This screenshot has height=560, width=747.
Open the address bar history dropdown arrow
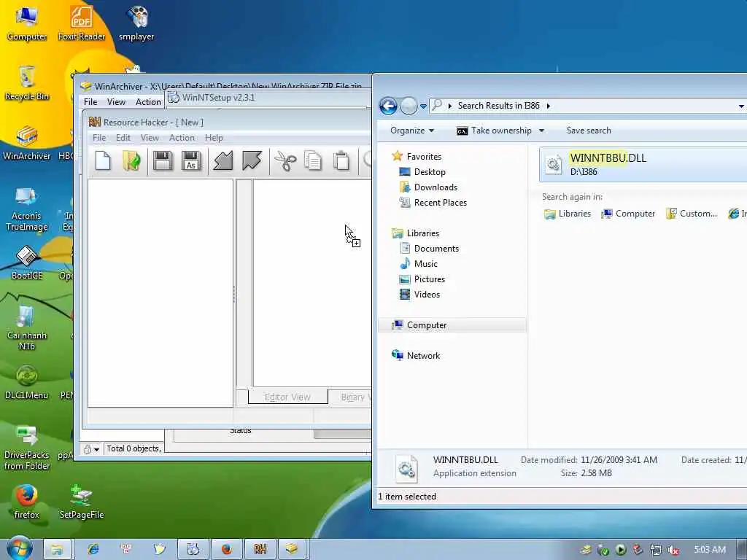tap(741, 106)
